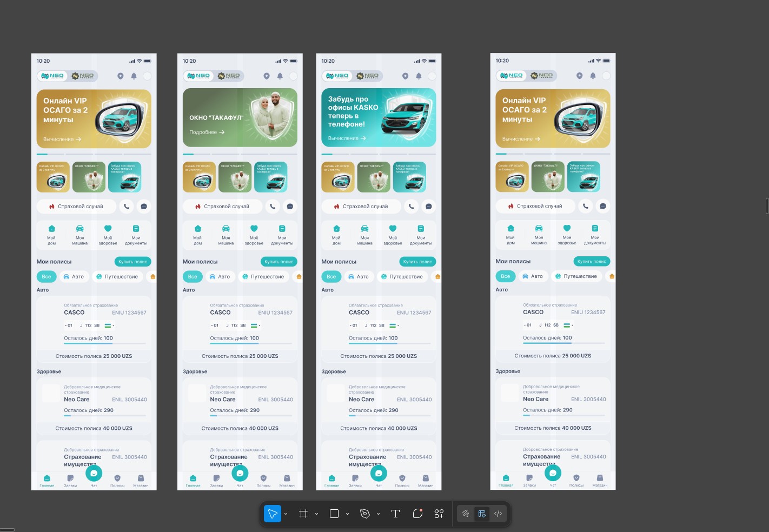Select the "Путешествие" chip in the third frame
This screenshot has width=769, height=532.
pyautogui.click(x=401, y=277)
